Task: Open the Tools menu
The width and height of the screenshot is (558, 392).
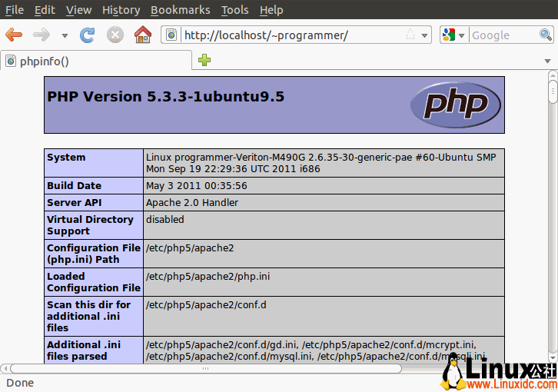Action: tap(234, 10)
